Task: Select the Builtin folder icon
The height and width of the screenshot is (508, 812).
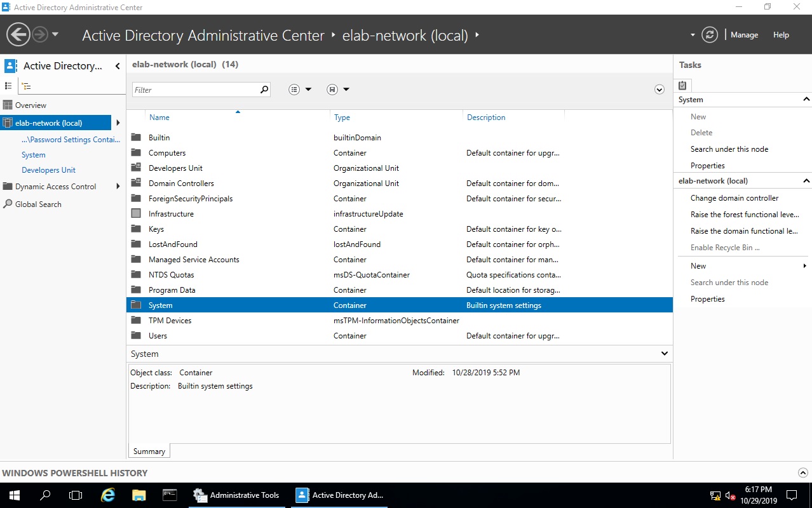Action: tap(136, 137)
